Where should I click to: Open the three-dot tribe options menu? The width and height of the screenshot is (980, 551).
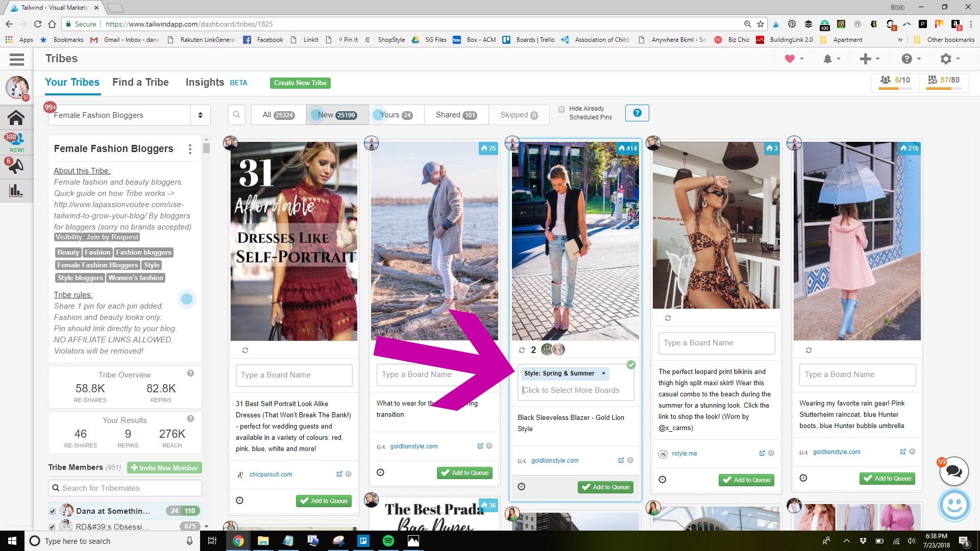(x=190, y=149)
